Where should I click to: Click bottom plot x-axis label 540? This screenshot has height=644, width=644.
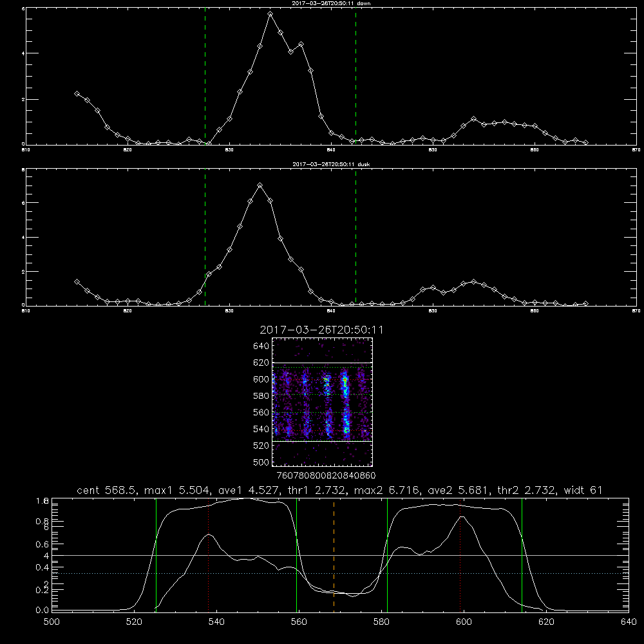point(216,622)
